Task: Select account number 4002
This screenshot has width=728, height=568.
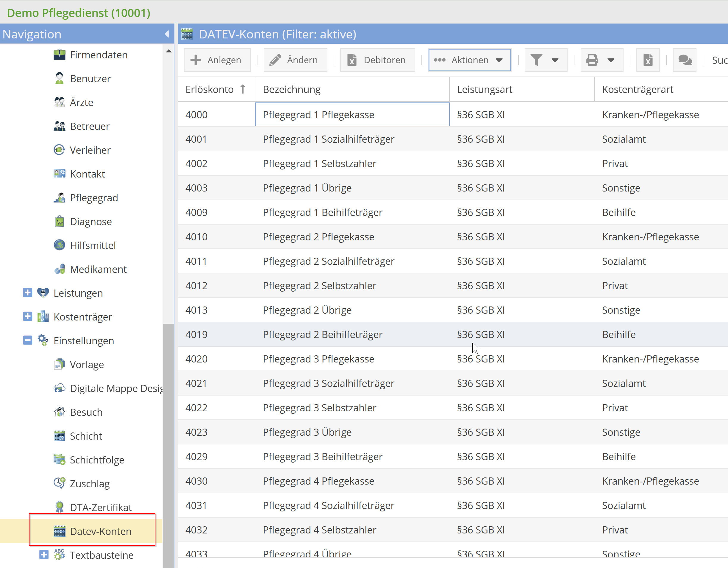Action: point(196,164)
